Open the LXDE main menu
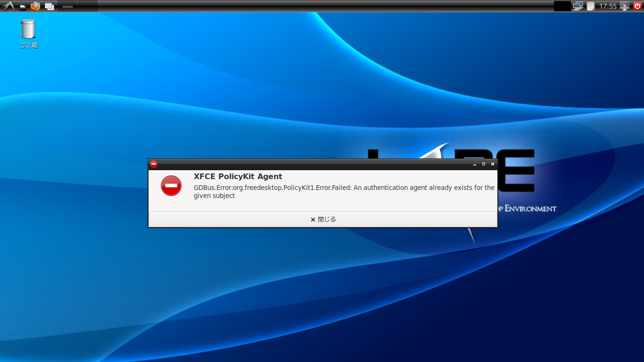Image resolution: width=644 pixels, height=362 pixels. tap(8, 6)
